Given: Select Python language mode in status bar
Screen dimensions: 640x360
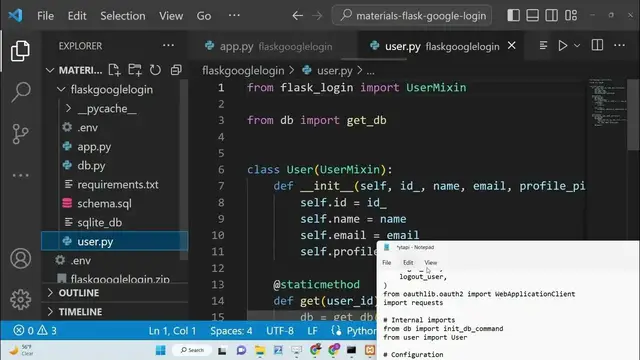Looking at the screenshot, I should pos(362,331).
